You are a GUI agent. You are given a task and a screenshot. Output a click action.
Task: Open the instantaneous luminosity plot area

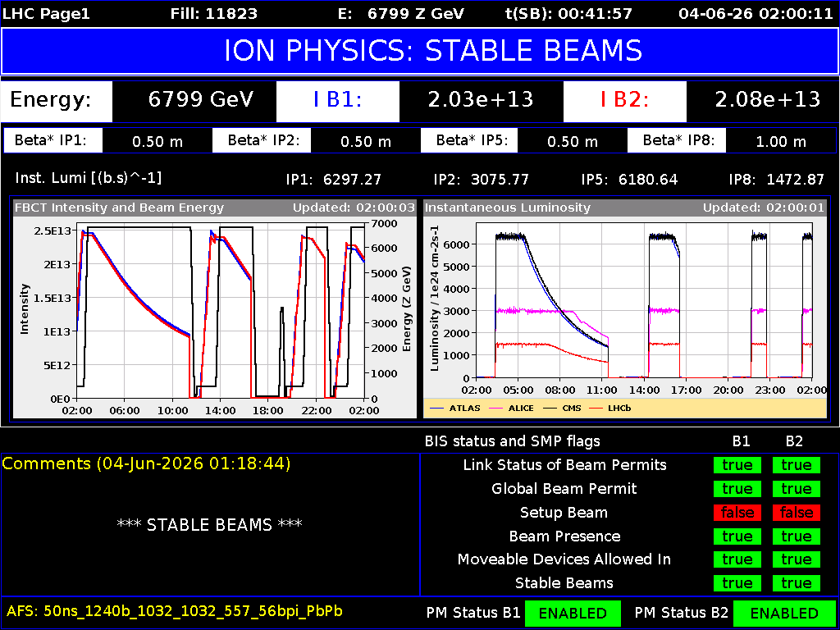click(x=645, y=300)
